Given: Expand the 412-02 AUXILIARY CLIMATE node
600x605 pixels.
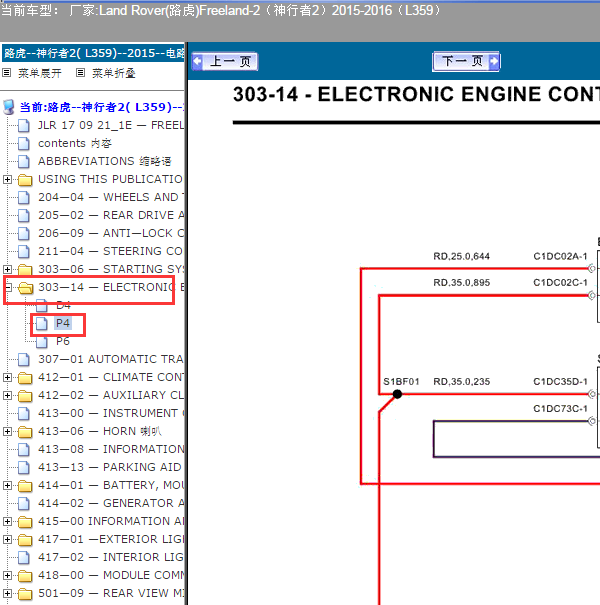Looking at the screenshot, I should click(7, 395).
